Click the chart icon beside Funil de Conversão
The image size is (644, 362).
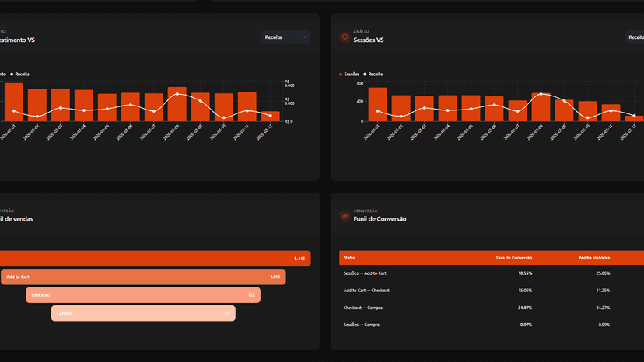tap(345, 216)
